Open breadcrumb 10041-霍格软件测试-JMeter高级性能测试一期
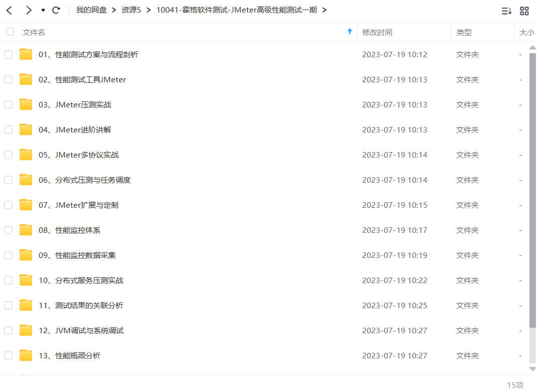 236,10
